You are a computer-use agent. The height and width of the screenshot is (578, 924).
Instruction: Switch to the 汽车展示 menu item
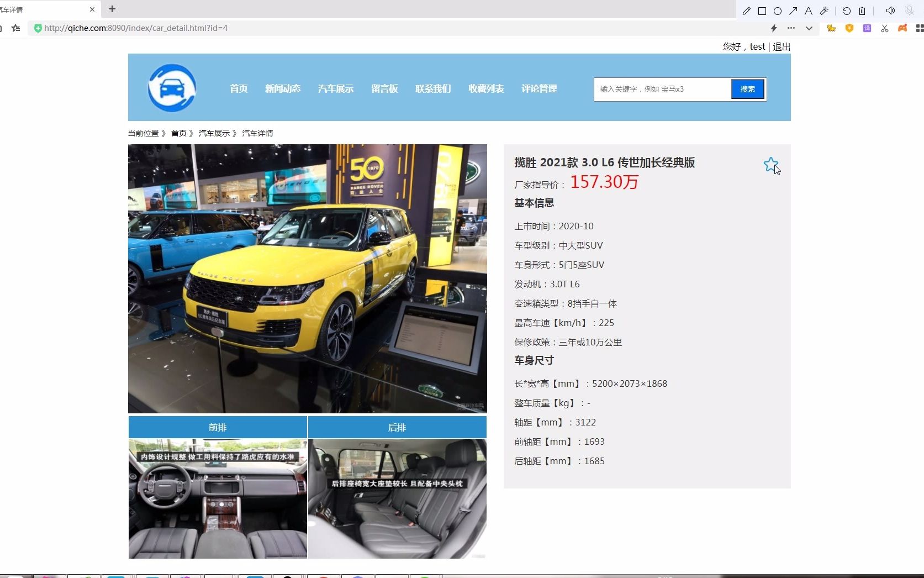335,89
